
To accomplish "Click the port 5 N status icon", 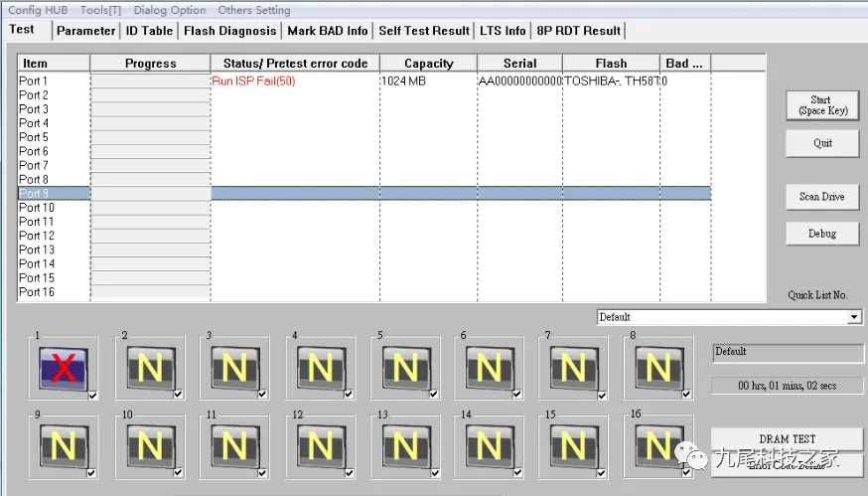I will pos(404,368).
